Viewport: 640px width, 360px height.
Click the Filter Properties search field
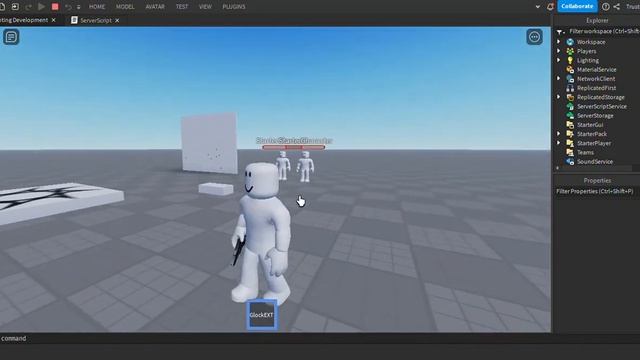(x=597, y=191)
